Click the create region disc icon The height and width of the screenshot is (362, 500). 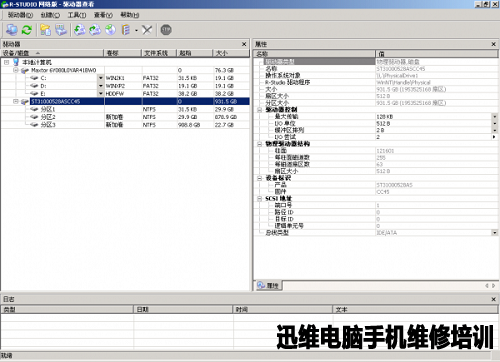(110, 30)
